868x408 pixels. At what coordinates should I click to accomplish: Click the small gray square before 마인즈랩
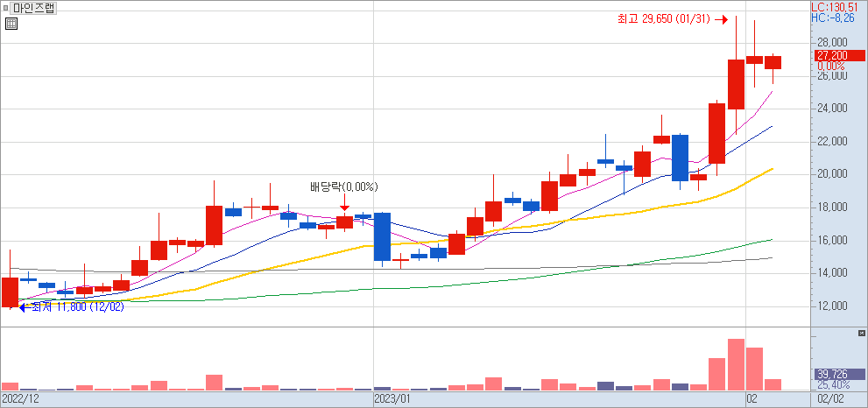coord(5,8)
